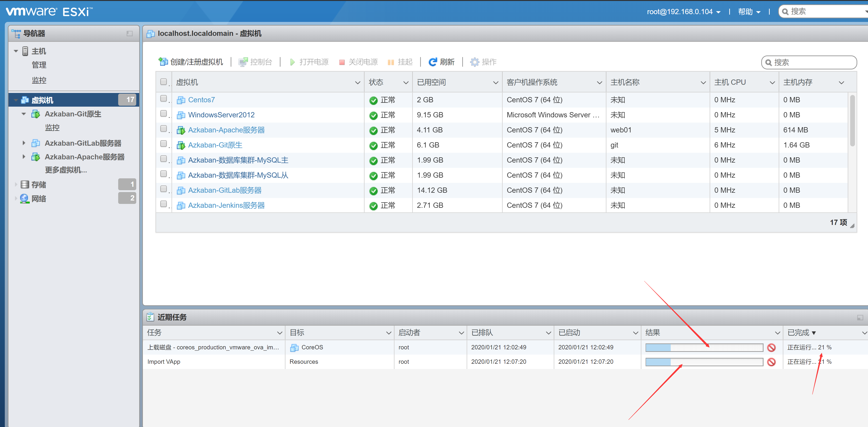Screen dimensions: 868x427
Task: Select the 存储 navigator item
Action: [39, 185]
